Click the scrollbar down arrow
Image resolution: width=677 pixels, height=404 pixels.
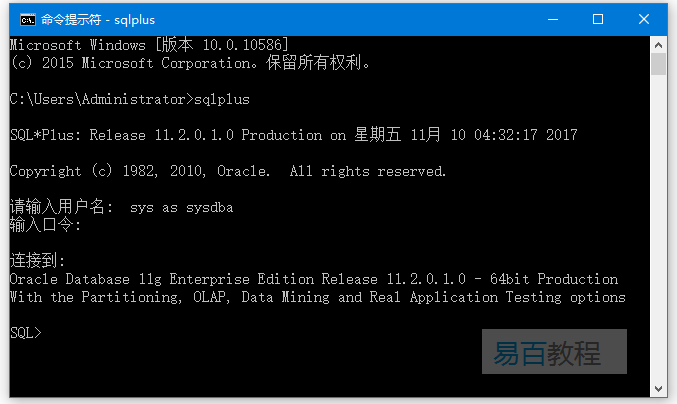coord(658,388)
